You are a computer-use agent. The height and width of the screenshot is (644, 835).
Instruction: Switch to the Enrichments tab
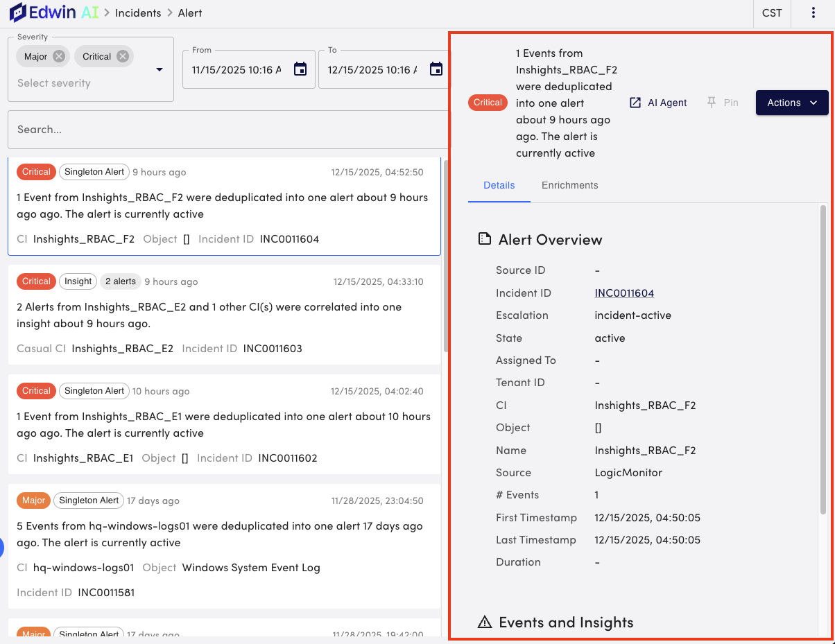[569, 186]
